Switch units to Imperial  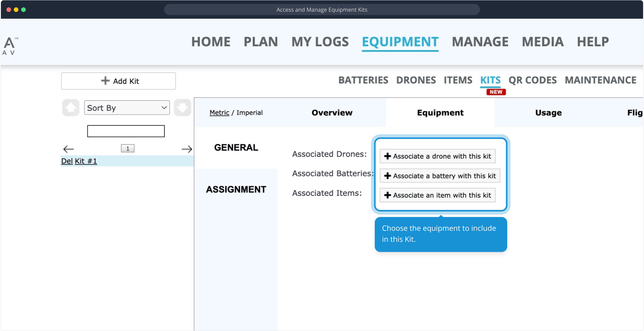click(249, 112)
